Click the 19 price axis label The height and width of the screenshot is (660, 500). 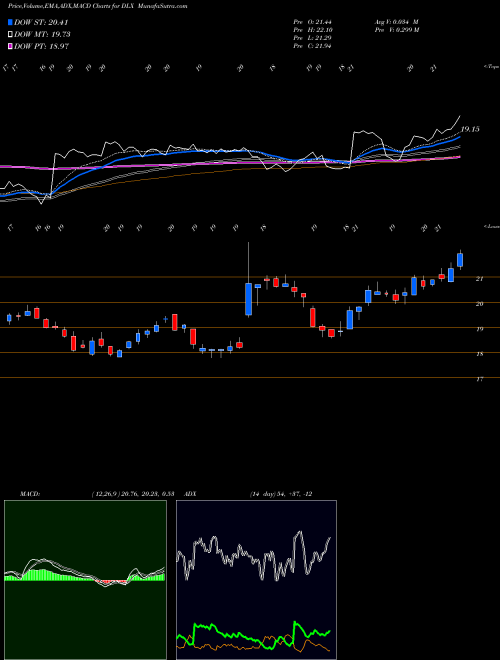point(479,329)
